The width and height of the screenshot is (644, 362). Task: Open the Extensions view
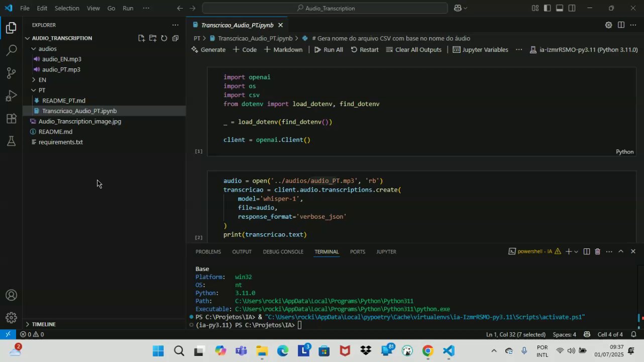[x=11, y=119]
